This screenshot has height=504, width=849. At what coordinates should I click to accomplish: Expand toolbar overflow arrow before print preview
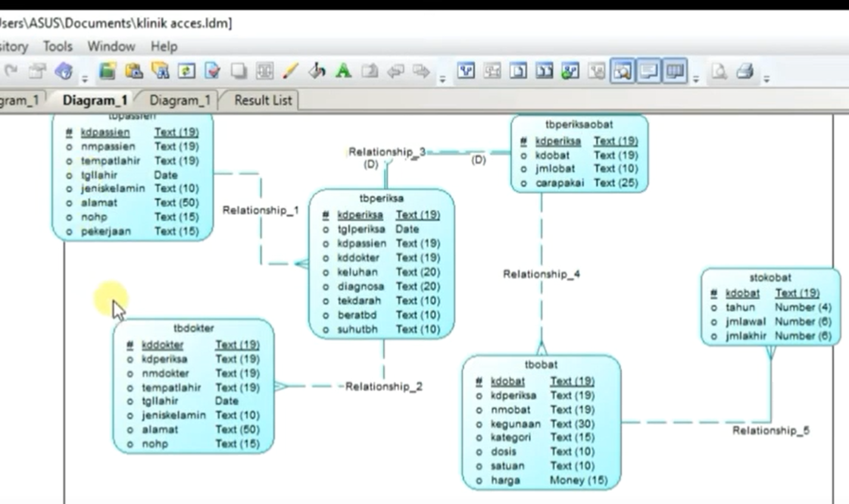(695, 79)
